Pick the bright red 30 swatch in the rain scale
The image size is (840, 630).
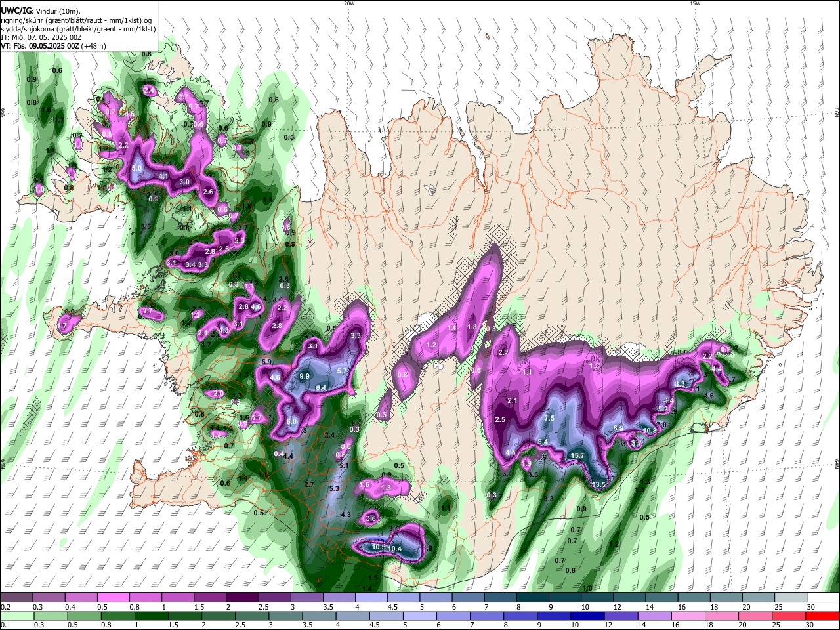[x=823, y=616]
